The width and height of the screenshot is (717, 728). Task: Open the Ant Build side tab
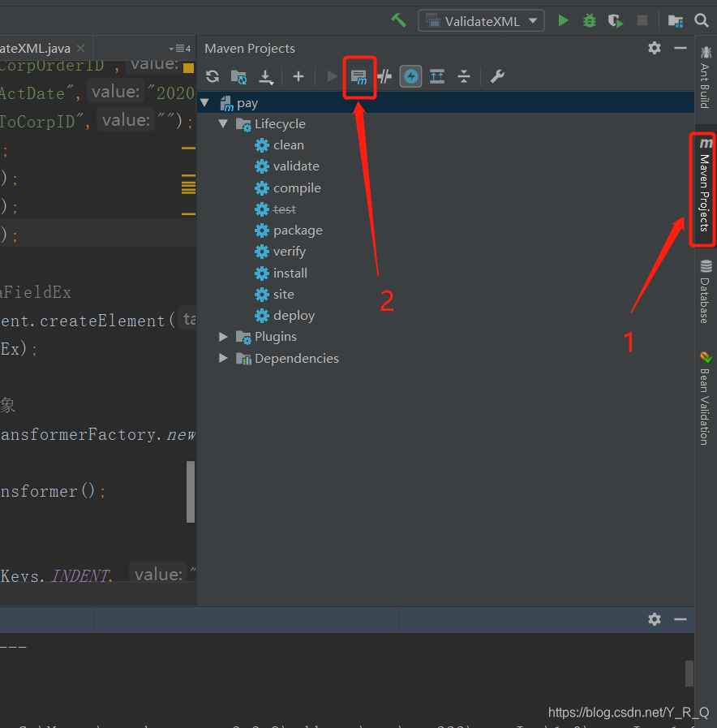click(705, 78)
